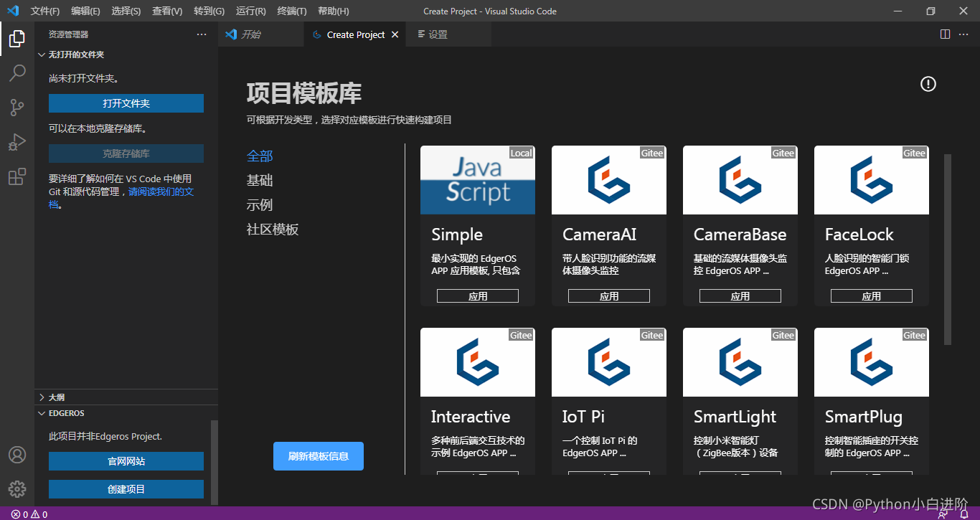Select the CameraAI template logo
The image size is (980, 520).
coord(609,180)
